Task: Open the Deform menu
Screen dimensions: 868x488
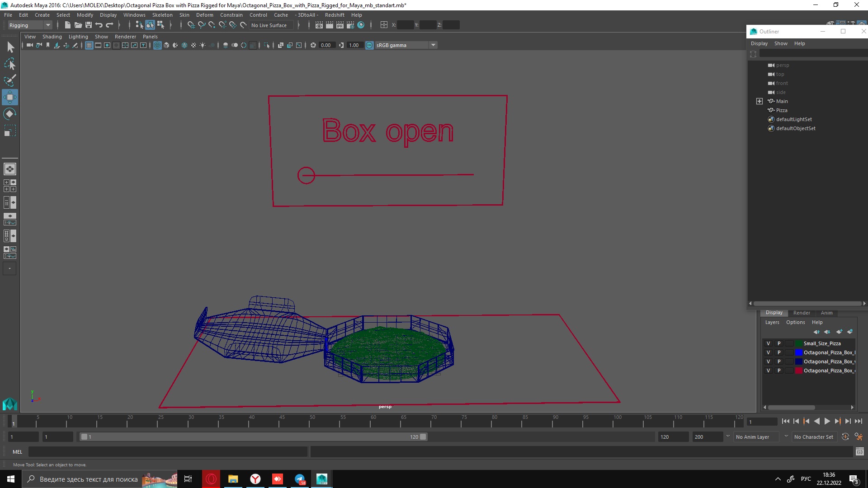Action: (x=204, y=15)
